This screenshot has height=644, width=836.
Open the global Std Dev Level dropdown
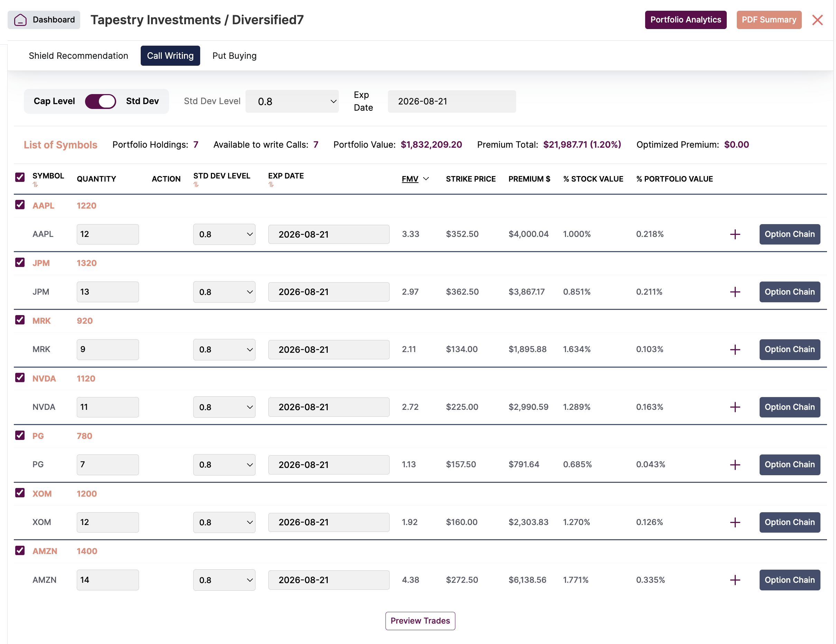pyautogui.click(x=292, y=101)
